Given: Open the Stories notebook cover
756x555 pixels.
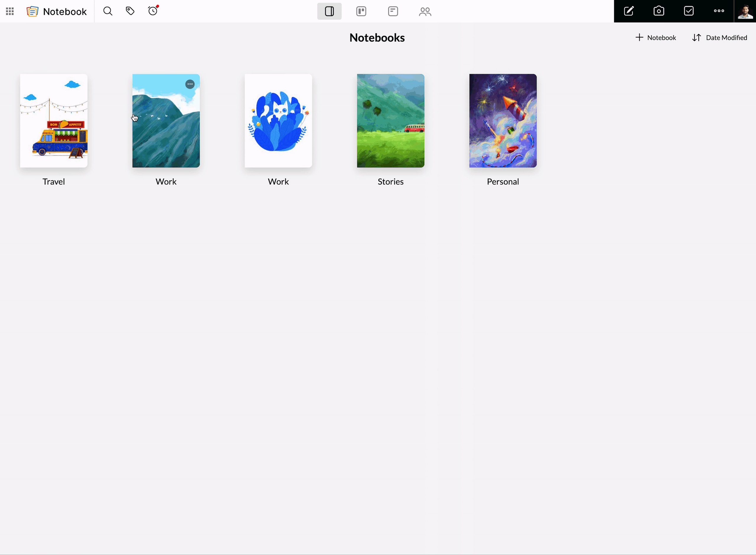Looking at the screenshot, I should coord(390,121).
